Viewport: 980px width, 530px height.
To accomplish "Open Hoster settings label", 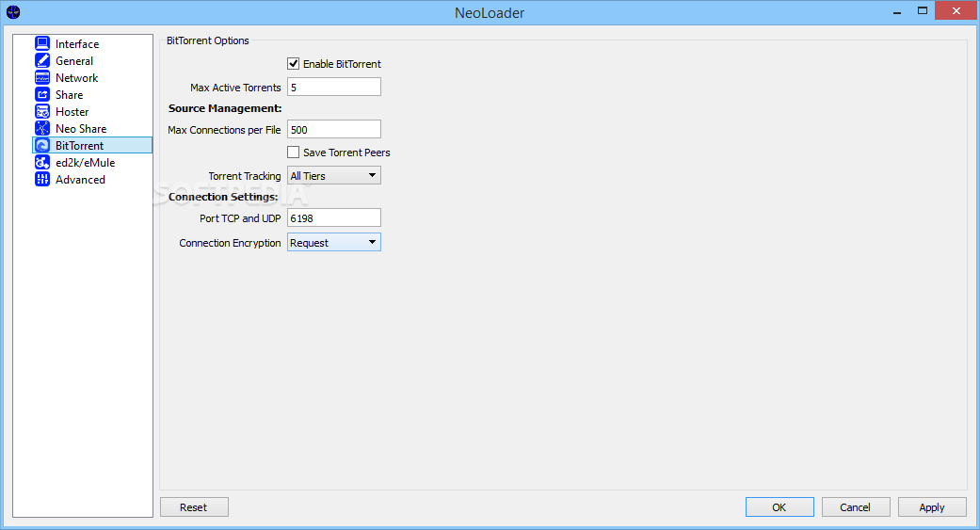I will pos(72,111).
